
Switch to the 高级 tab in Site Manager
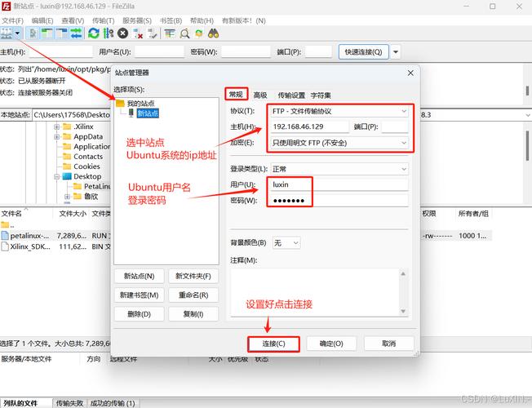click(260, 95)
